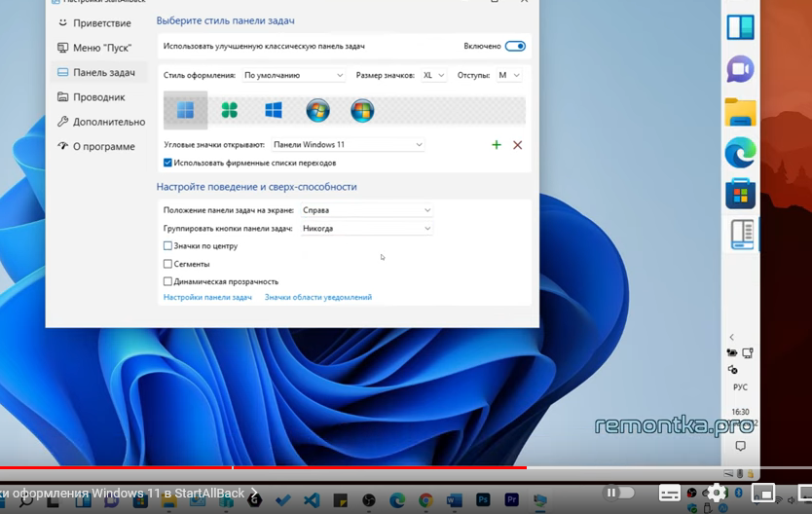Choose the green clover start icon

tap(229, 111)
